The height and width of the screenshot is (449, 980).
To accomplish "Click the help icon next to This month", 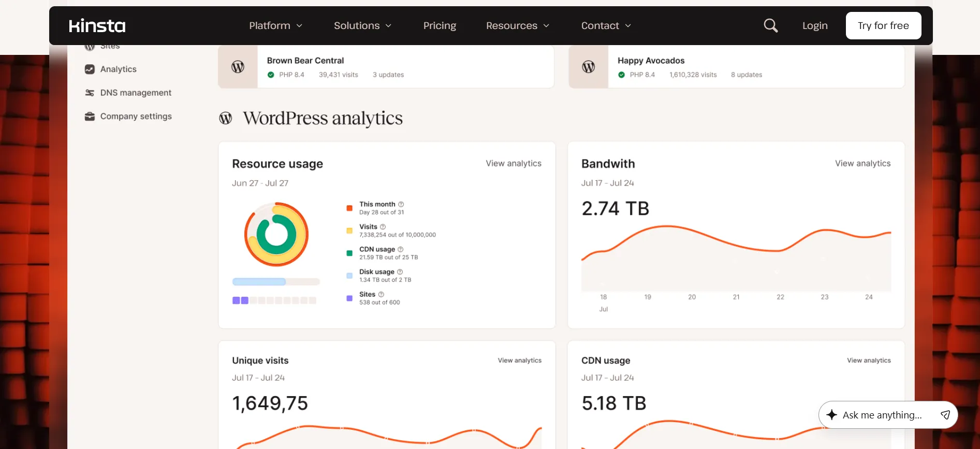I will click(x=401, y=204).
